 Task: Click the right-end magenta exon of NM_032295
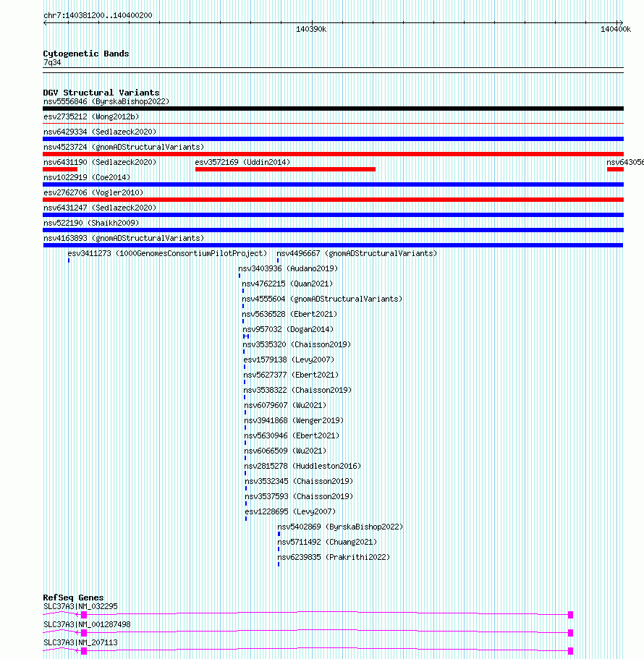coord(570,615)
